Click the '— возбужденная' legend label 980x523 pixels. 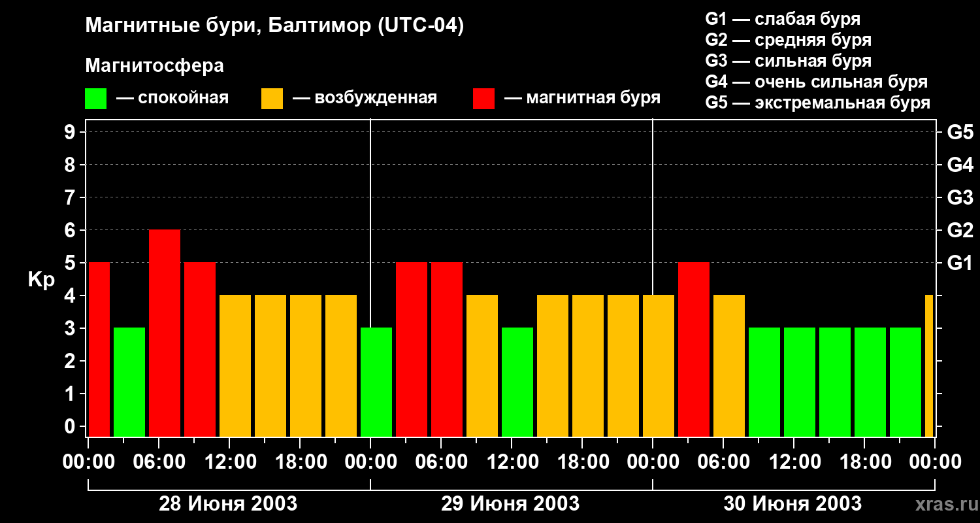coord(365,99)
